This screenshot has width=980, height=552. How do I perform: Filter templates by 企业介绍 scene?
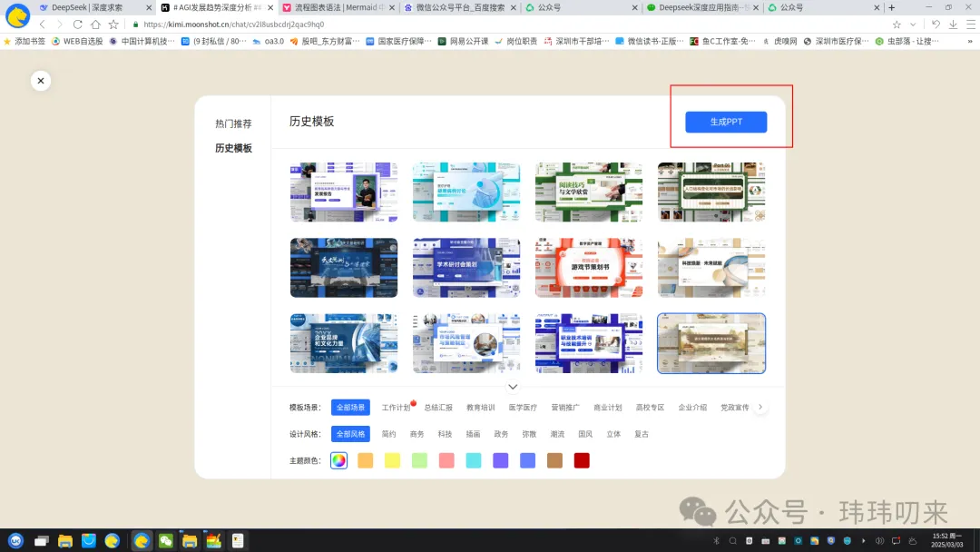pos(692,408)
